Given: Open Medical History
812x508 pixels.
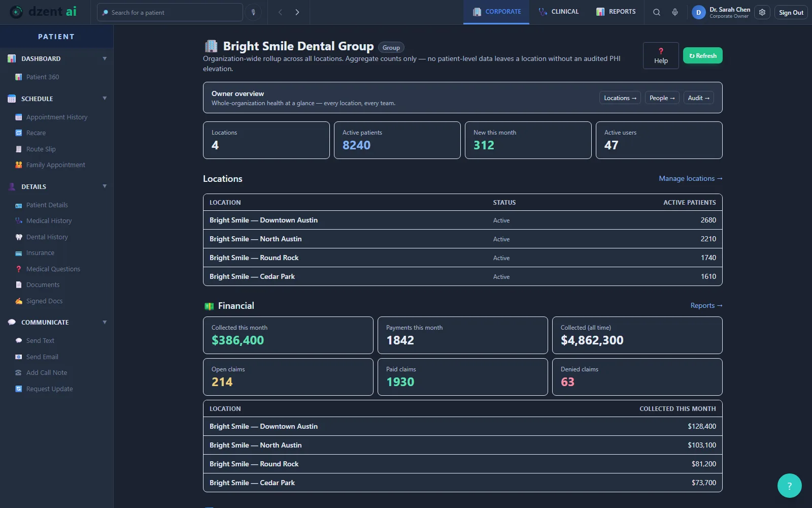Looking at the screenshot, I should (x=49, y=220).
